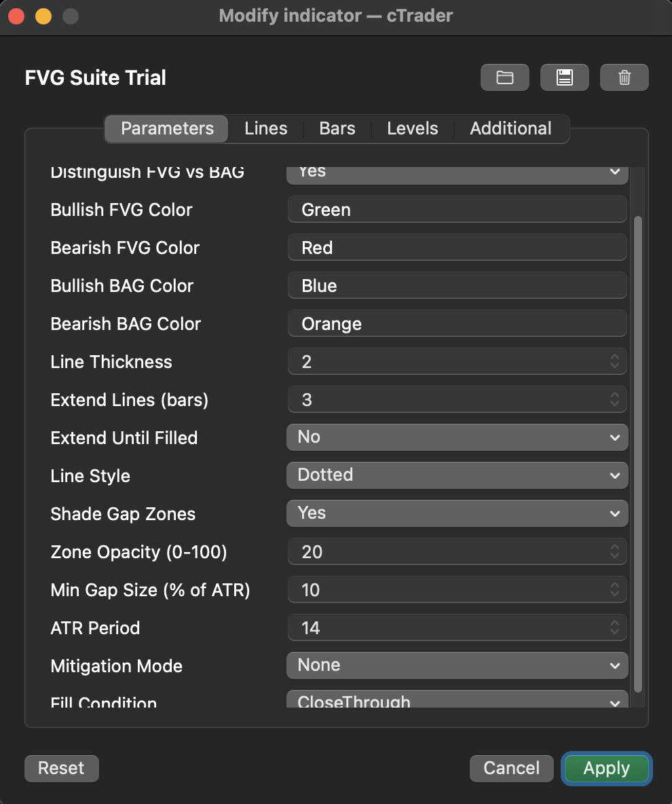The image size is (672, 804).
Task: Increase the Line Thickness value
Action: tap(615, 358)
